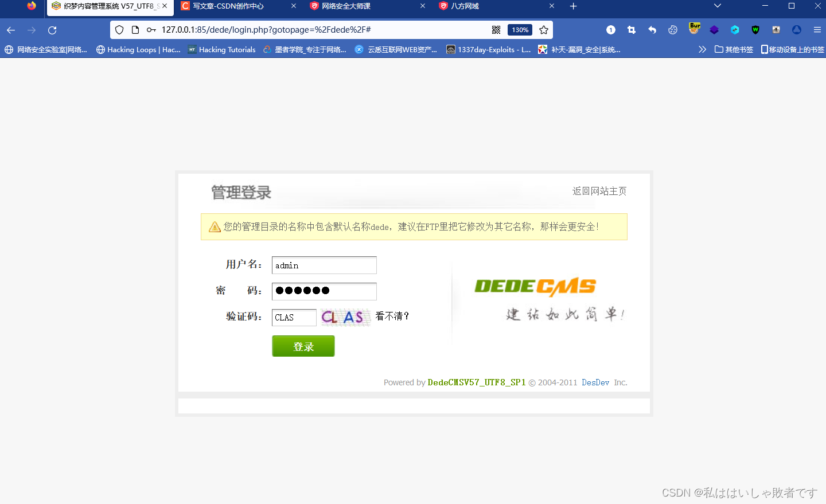
Task: Open the 1337day-Exploits bookmark
Action: 488,49
